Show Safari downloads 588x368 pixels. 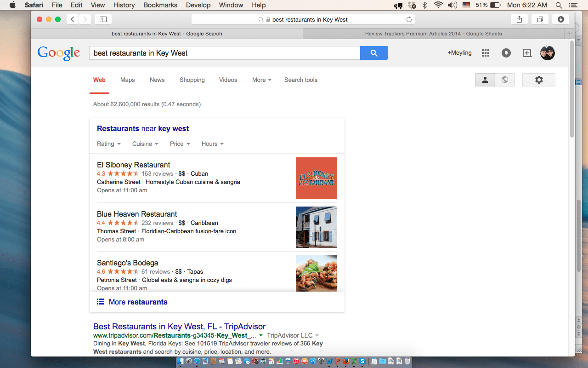click(x=560, y=19)
